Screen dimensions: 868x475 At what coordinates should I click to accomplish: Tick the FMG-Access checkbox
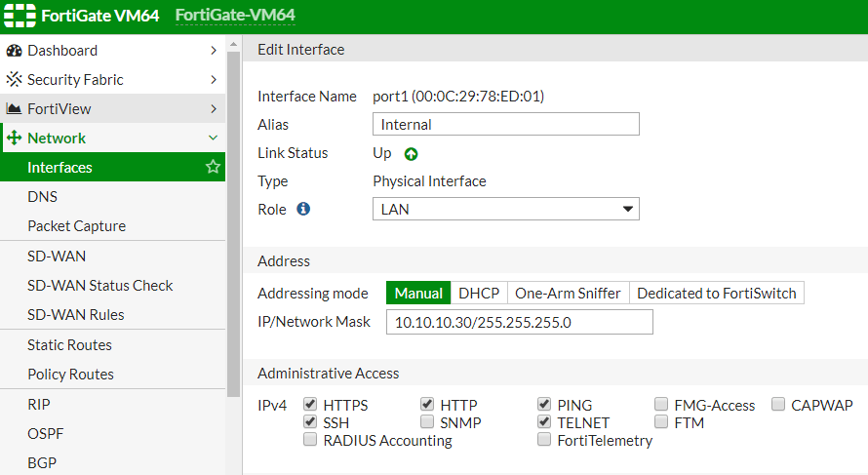coord(661,404)
